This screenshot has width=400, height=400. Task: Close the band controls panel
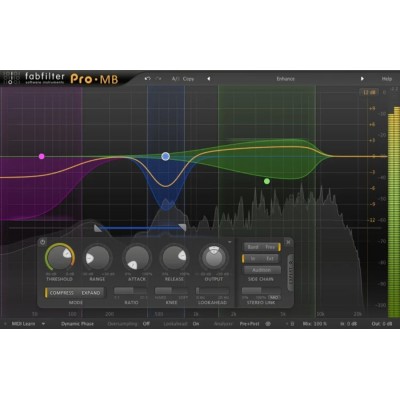tap(288, 242)
